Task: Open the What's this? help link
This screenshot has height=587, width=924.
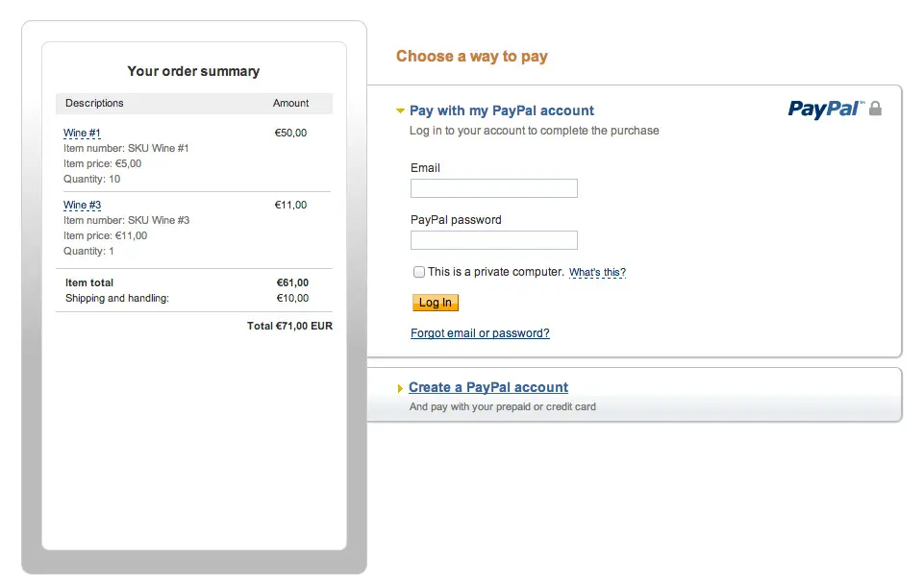Action: [597, 273]
